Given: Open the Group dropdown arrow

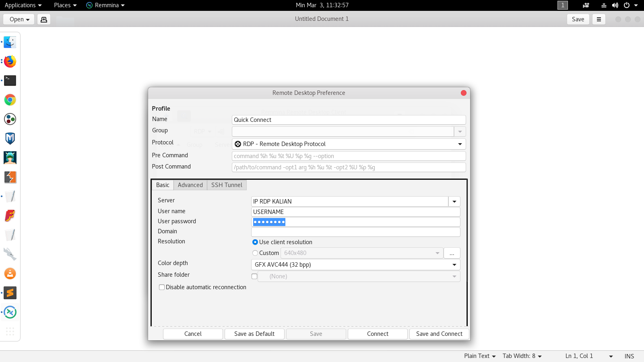Looking at the screenshot, I should [460, 132].
